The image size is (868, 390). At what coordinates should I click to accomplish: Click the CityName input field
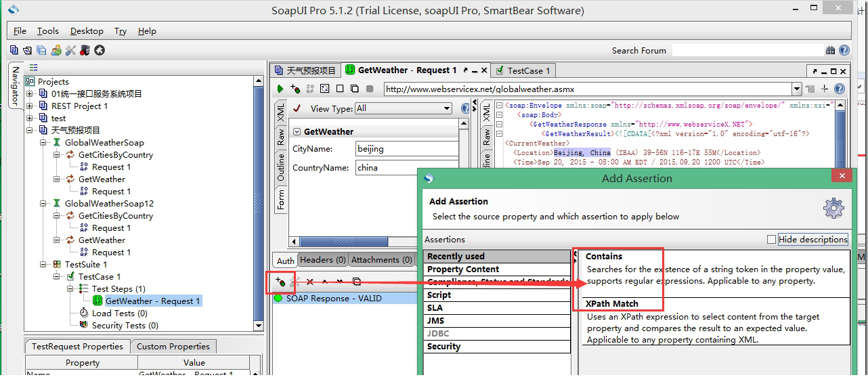407,148
